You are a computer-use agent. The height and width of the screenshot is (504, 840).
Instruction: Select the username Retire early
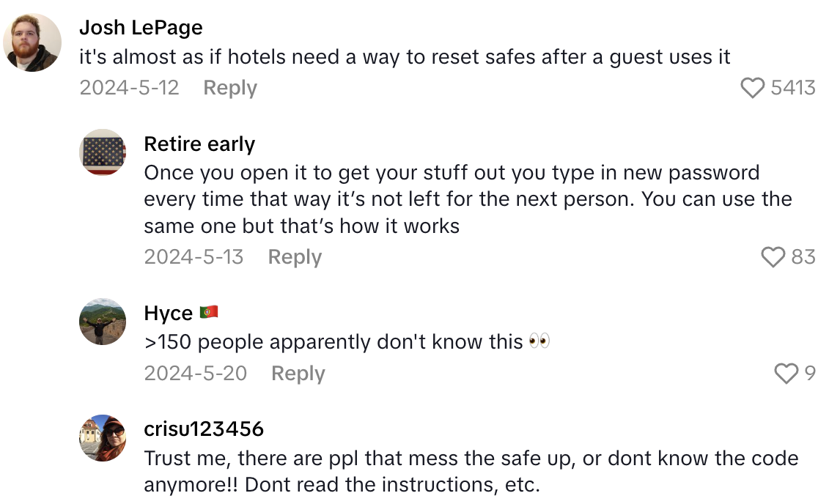[x=199, y=144]
